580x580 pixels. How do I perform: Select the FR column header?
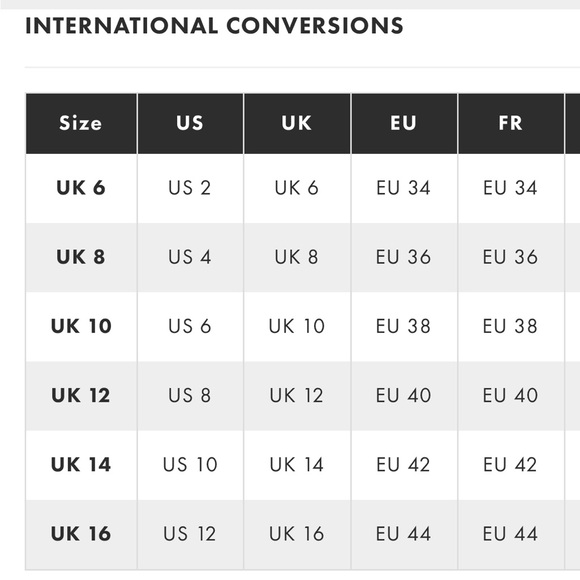click(x=510, y=123)
